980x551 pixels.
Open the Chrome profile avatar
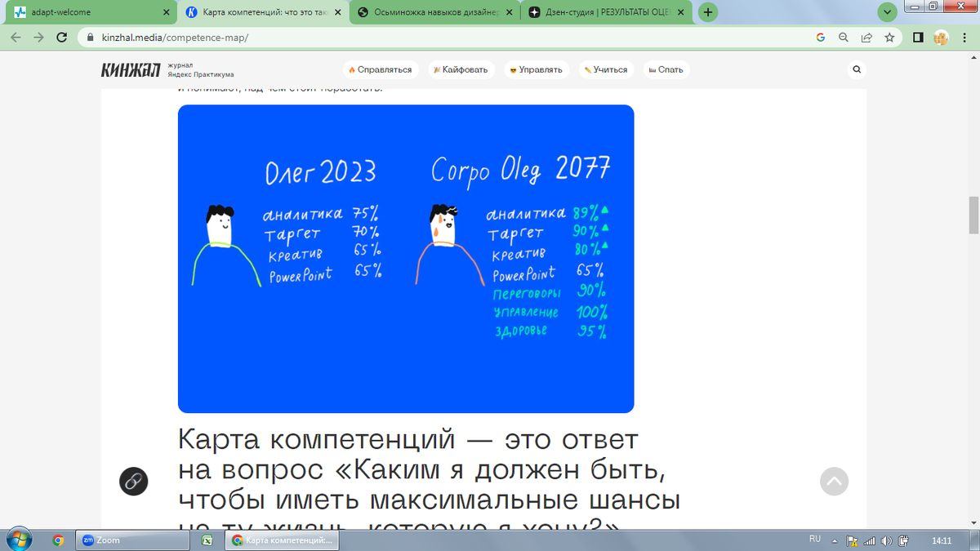point(941,38)
